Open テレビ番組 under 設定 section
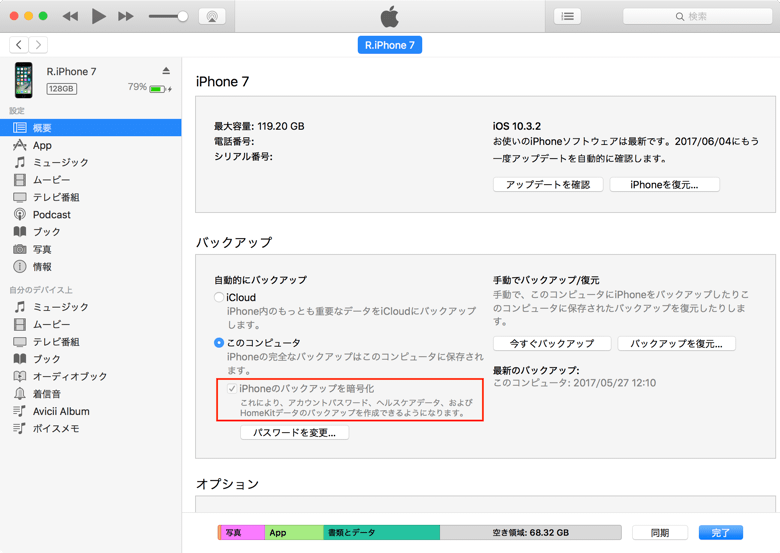This screenshot has width=780, height=553. coord(91,197)
